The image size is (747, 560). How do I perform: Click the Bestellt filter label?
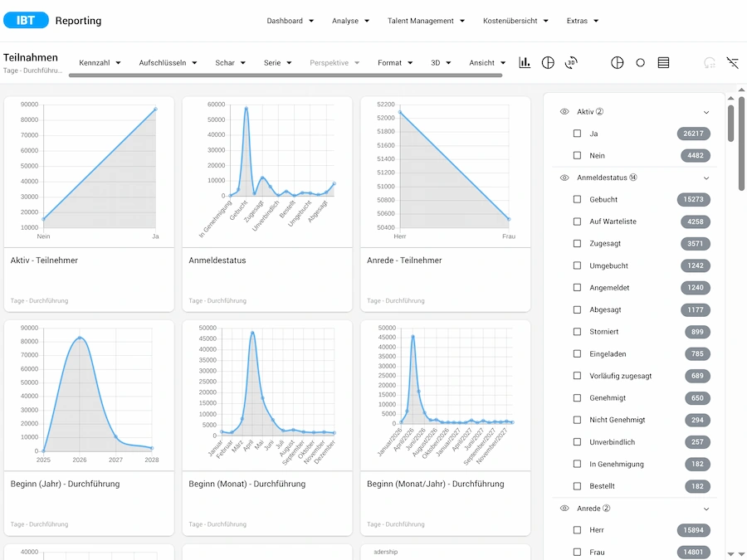[602, 485]
